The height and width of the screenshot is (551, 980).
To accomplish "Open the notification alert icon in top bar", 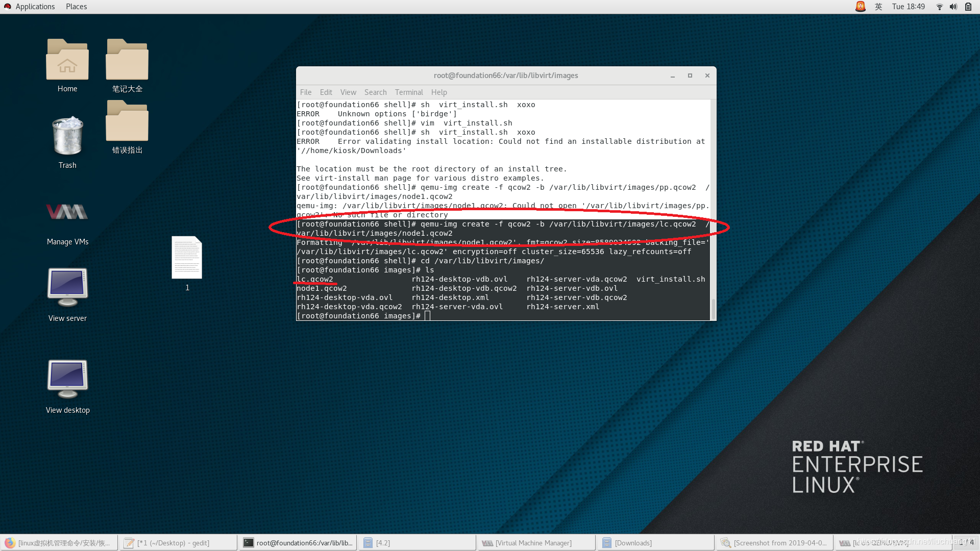I will tap(860, 7).
